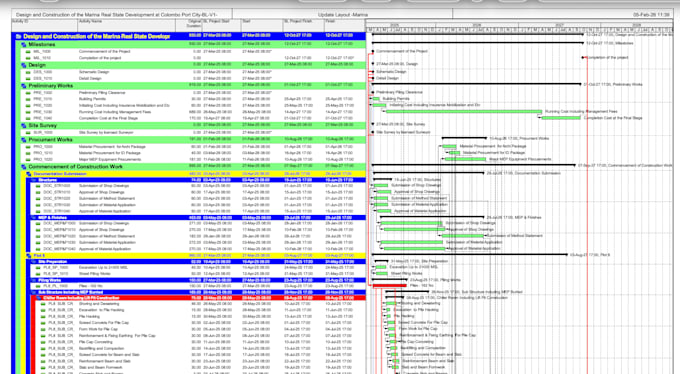Select the BL Project Finish column header
The image size is (680, 374).
(303, 25)
